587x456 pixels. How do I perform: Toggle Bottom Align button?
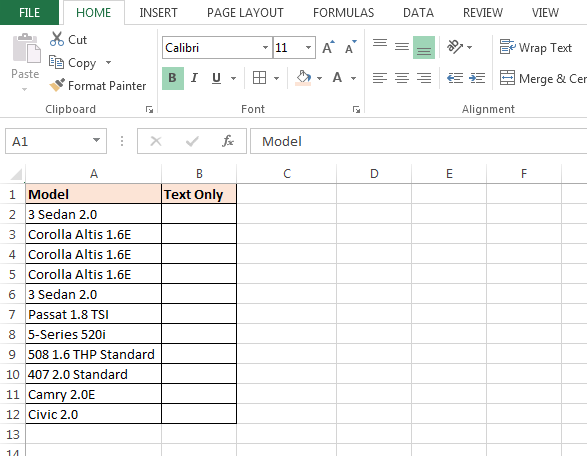[424, 47]
